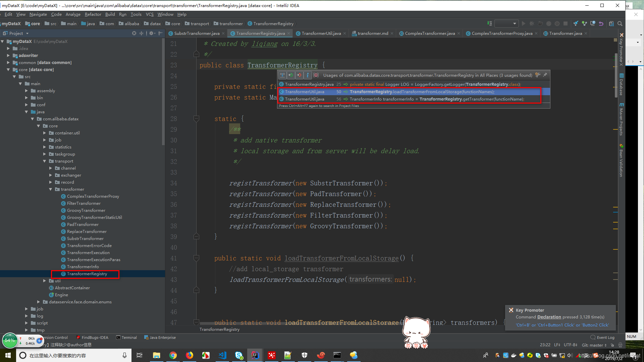The height and width of the screenshot is (362, 644).
Task: Click the Build project binary icon
Action: 489,23
